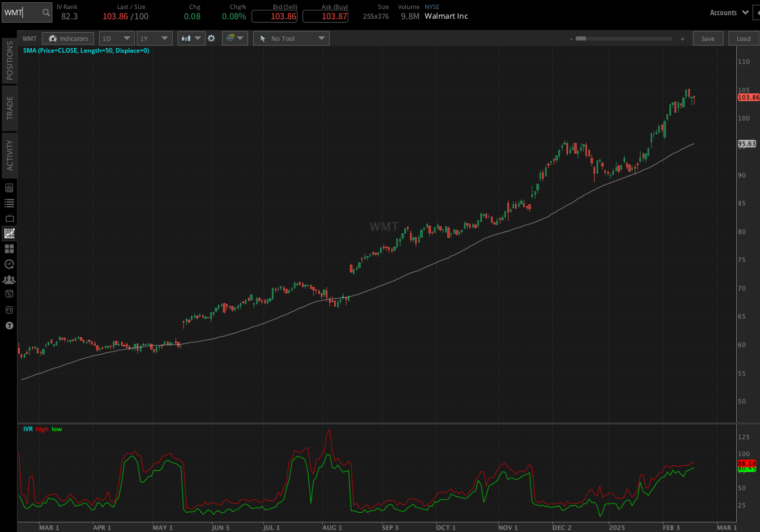The width and height of the screenshot is (760, 532).
Task: Click the DEC 2 date axis label
Action: [x=561, y=527]
